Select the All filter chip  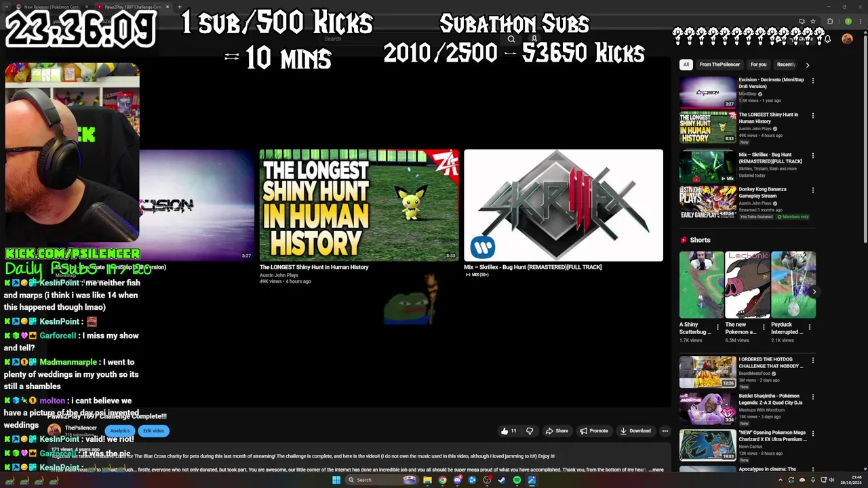[x=686, y=64]
